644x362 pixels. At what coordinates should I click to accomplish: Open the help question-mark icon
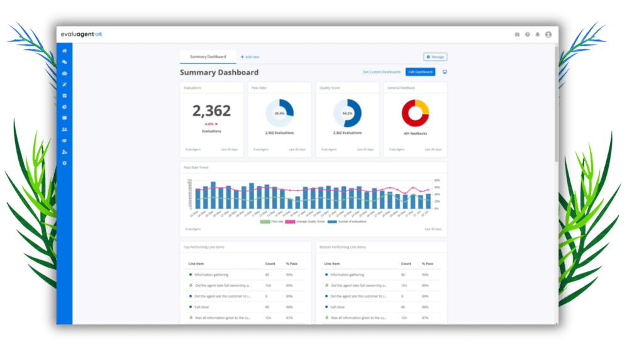click(x=528, y=35)
